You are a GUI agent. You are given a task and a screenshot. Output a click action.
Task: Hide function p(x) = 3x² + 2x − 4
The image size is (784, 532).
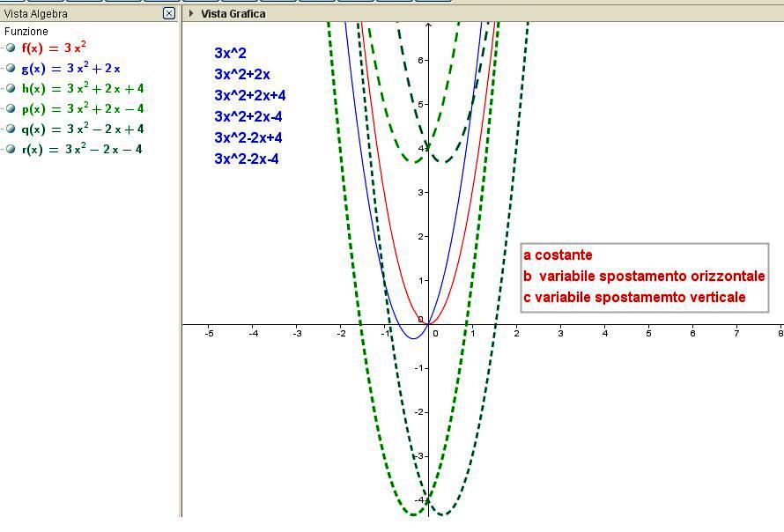pyautogui.click(x=11, y=108)
